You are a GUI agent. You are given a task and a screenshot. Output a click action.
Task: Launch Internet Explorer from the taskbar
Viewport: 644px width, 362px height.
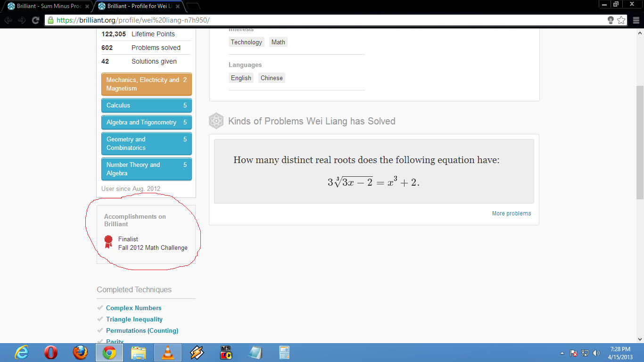click(x=22, y=353)
